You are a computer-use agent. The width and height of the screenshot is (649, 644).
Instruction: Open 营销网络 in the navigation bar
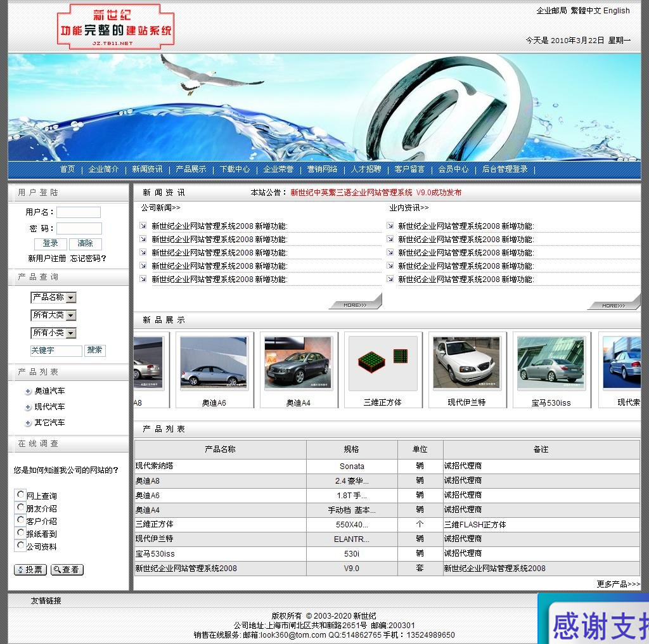tap(322, 169)
